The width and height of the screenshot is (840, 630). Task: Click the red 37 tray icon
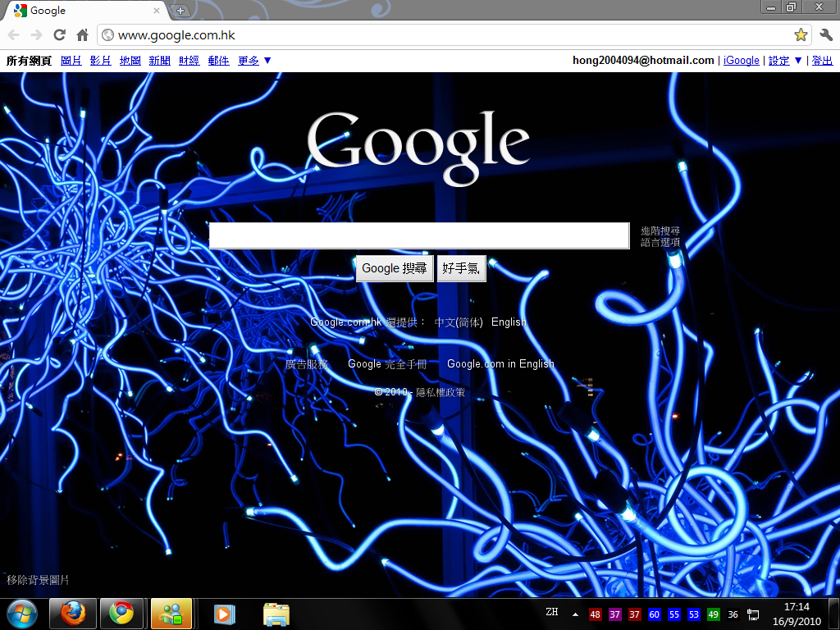pos(635,614)
